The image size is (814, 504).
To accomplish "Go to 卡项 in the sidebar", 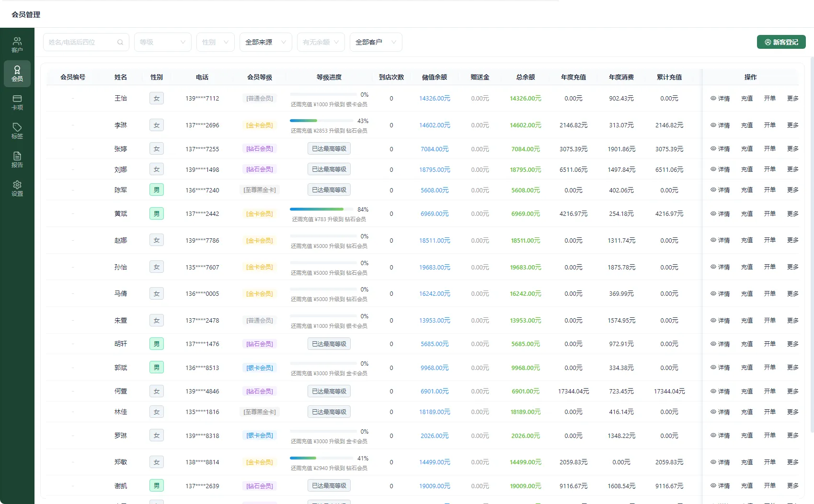I will (x=17, y=102).
